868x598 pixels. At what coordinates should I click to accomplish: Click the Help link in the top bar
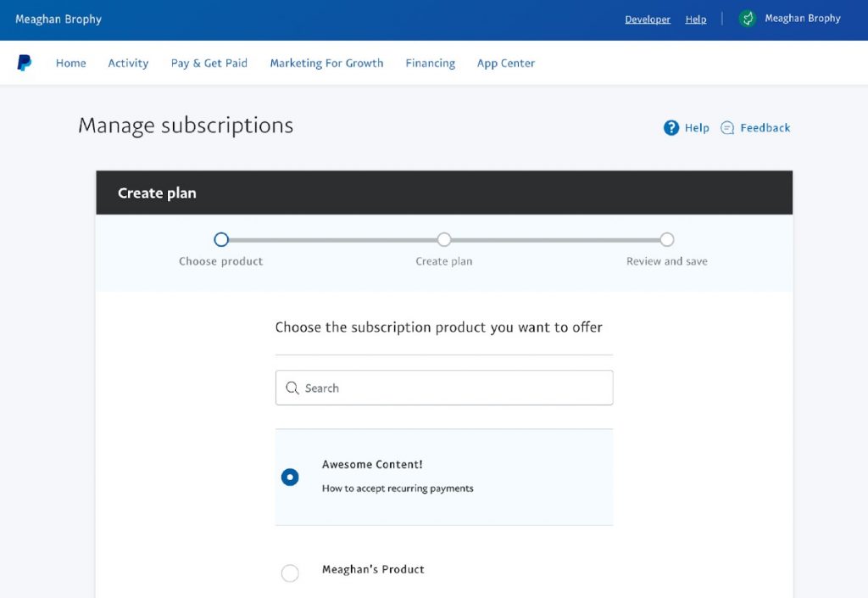point(695,19)
